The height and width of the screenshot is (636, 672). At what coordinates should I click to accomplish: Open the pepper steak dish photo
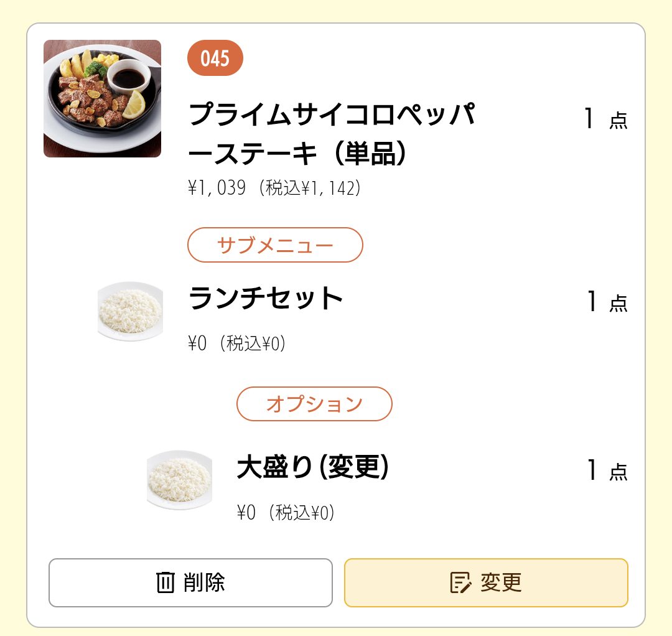(x=102, y=98)
